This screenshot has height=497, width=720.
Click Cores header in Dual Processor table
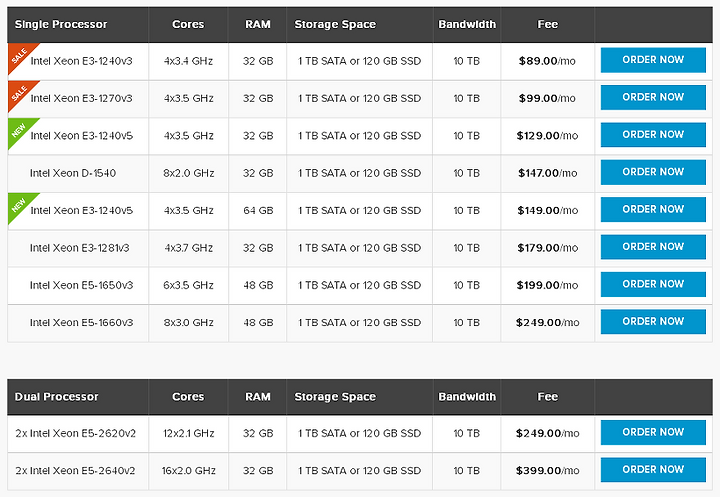coord(188,397)
